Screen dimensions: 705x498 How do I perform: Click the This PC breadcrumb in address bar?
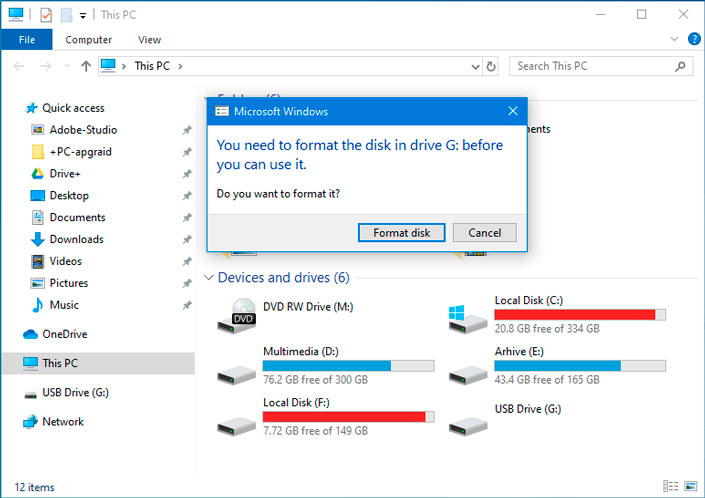tap(152, 66)
